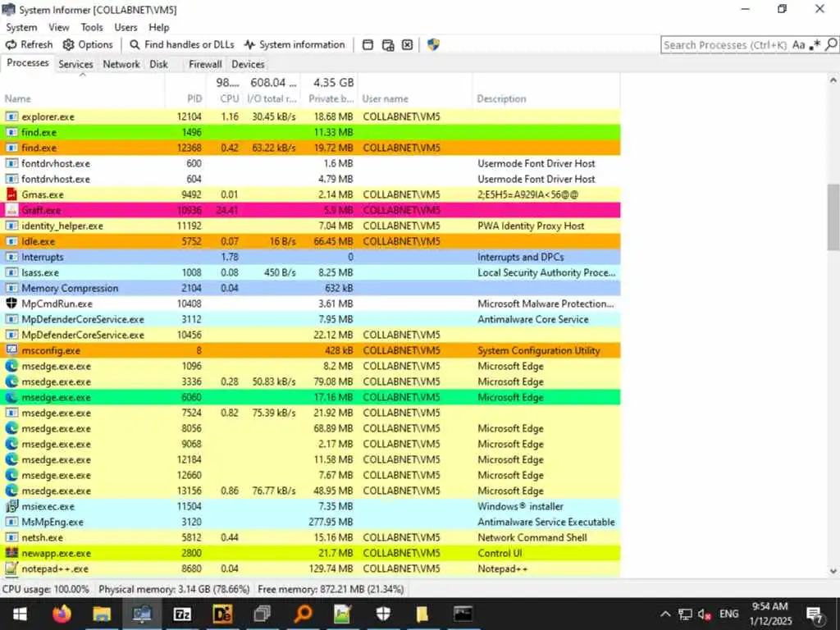
Task: Open Find handles or DLLs
Action: [x=182, y=45]
